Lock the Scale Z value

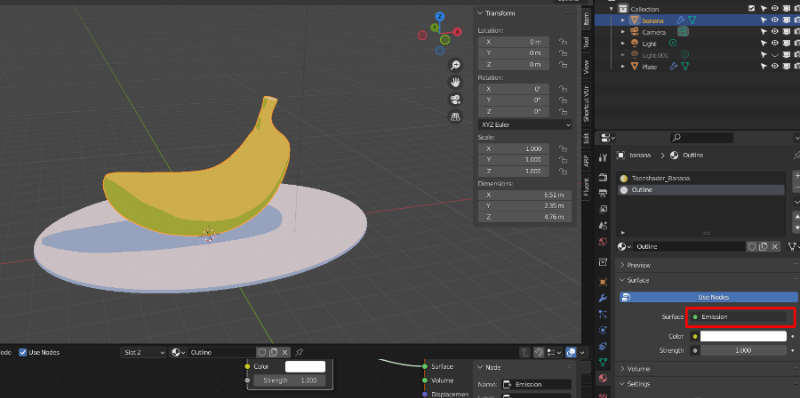pyautogui.click(x=563, y=171)
